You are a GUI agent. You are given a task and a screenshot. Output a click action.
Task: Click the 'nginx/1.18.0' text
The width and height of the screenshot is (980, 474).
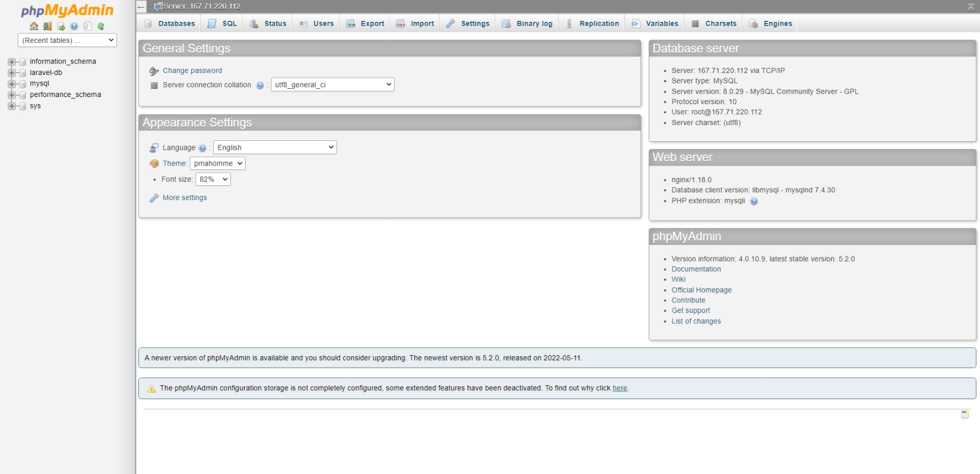(691, 180)
